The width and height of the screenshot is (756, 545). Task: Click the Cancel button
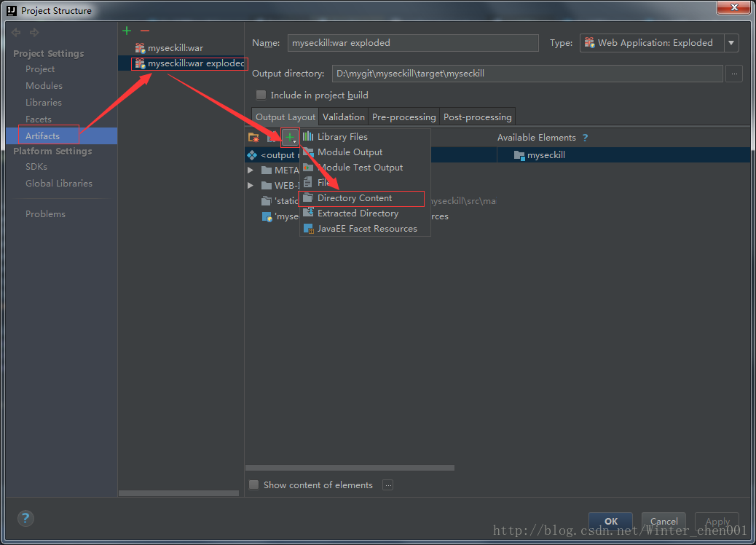coord(664,521)
